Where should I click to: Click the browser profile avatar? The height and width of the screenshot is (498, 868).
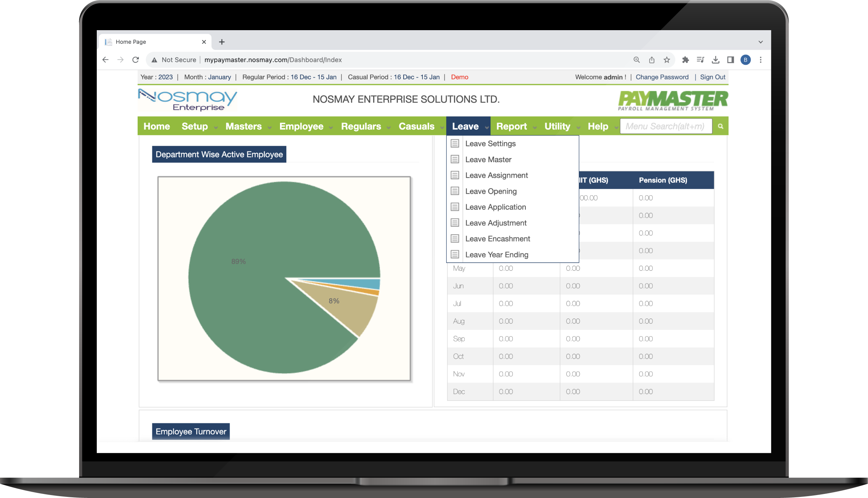[745, 60]
